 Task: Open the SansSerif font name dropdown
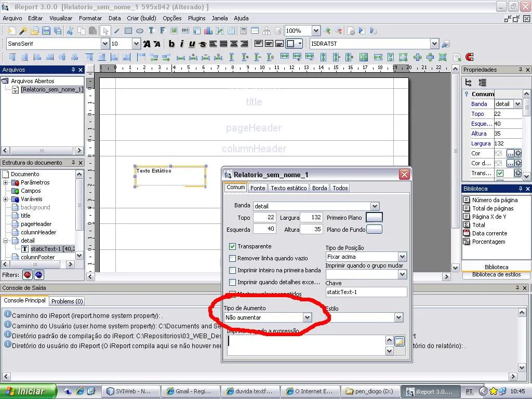point(105,44)
